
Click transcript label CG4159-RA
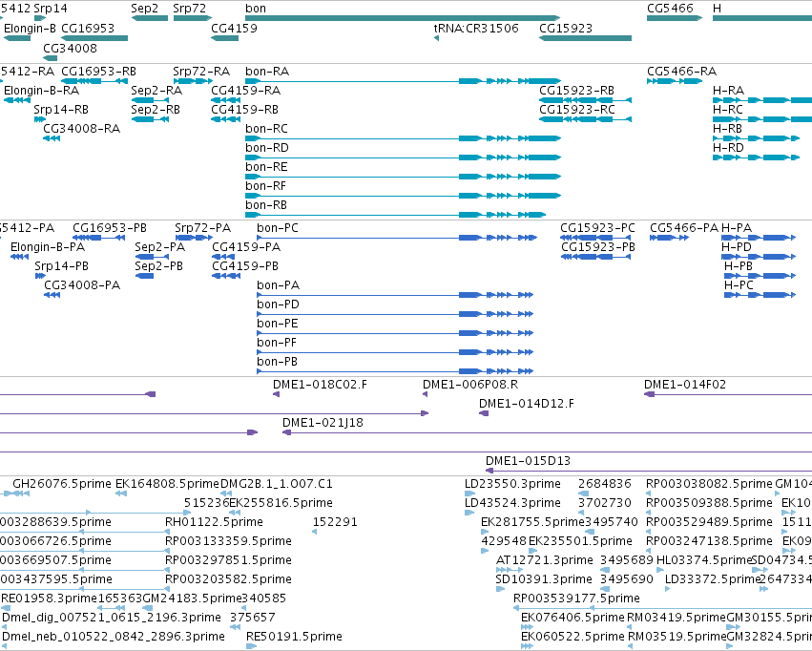246,90
